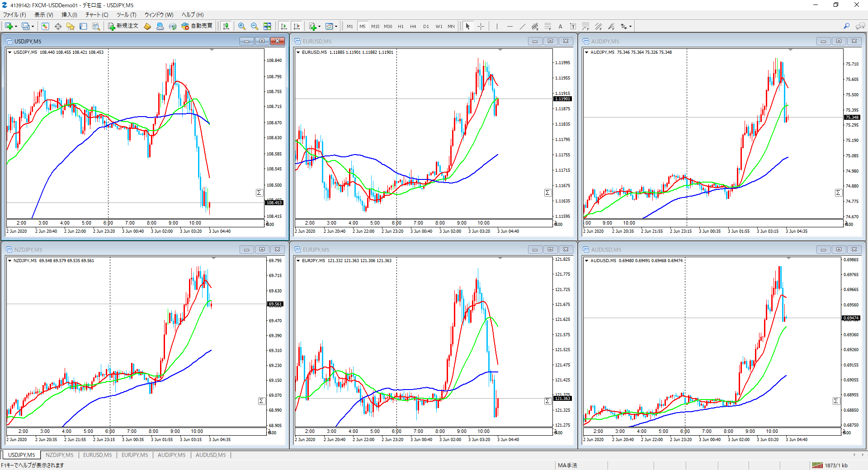Open the indicators list dropdown arrow

click(319, 26)
